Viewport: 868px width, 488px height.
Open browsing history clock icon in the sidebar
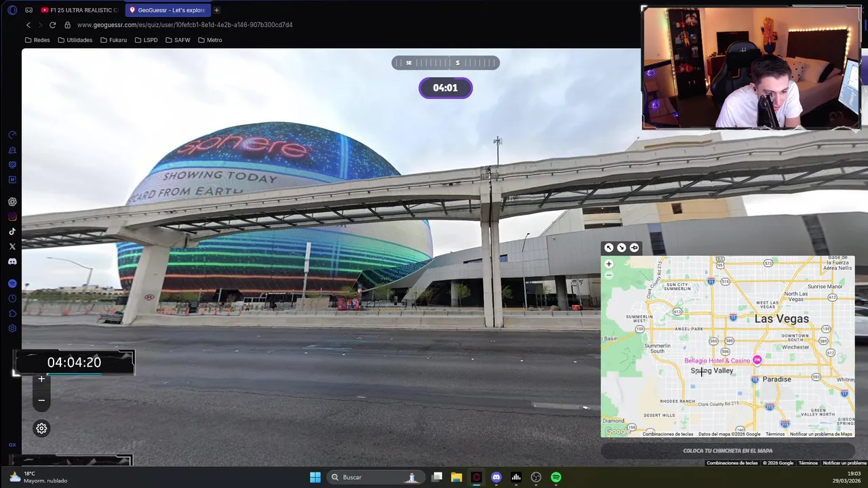coord(12,298)
